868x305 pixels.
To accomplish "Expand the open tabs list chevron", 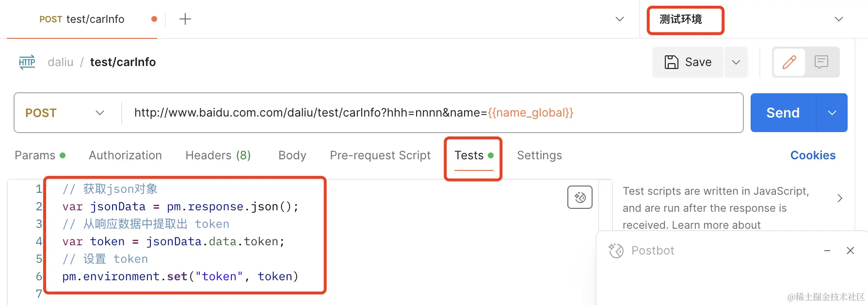I will (620, 19).
